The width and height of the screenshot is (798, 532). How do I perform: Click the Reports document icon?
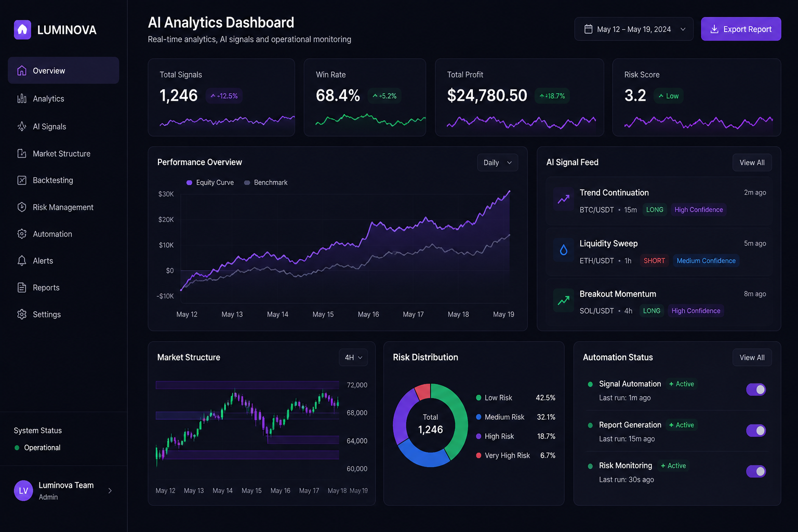point(22,287)
